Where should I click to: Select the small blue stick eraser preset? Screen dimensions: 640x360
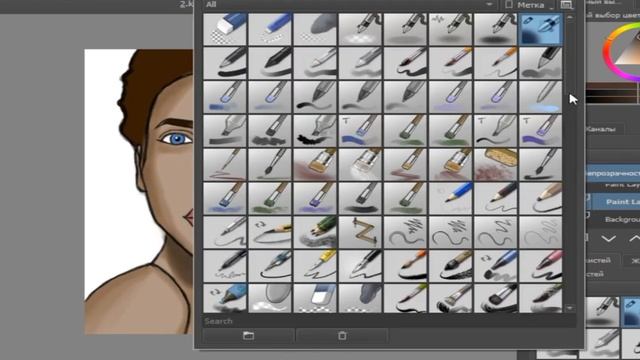click(x=270, y=29)
